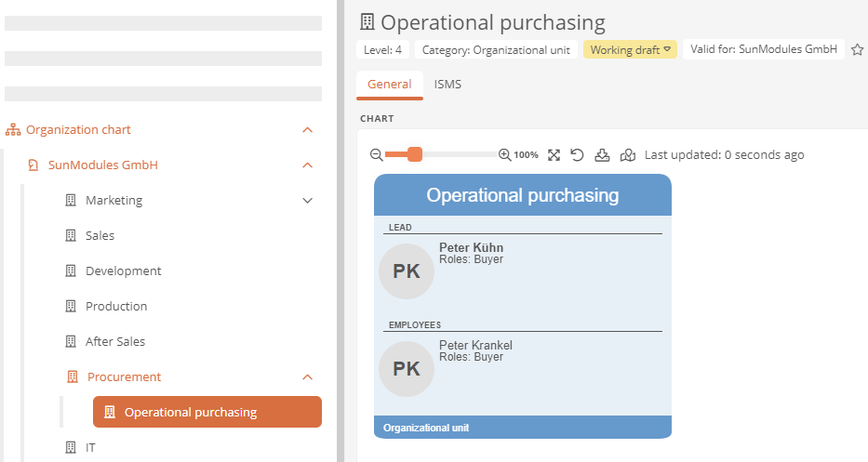Click the chart zoom slider handle
The height and width of the screenshot is (462, 868).
415,154
